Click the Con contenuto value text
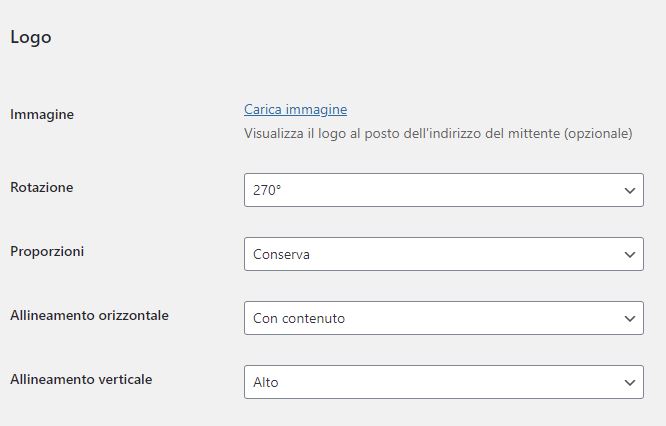The width and height of the screenshot is (666, 426). click(299, 318)
